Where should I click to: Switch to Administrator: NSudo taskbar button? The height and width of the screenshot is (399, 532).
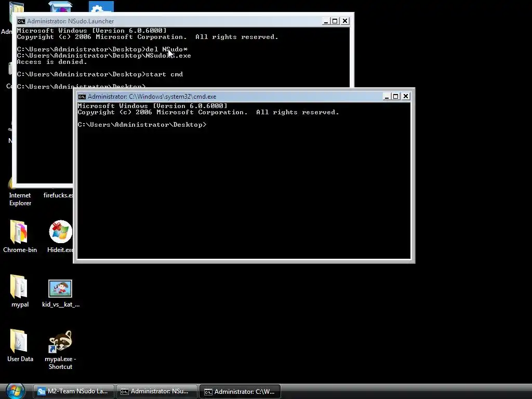pyautogui.click(x=157, y=391)
